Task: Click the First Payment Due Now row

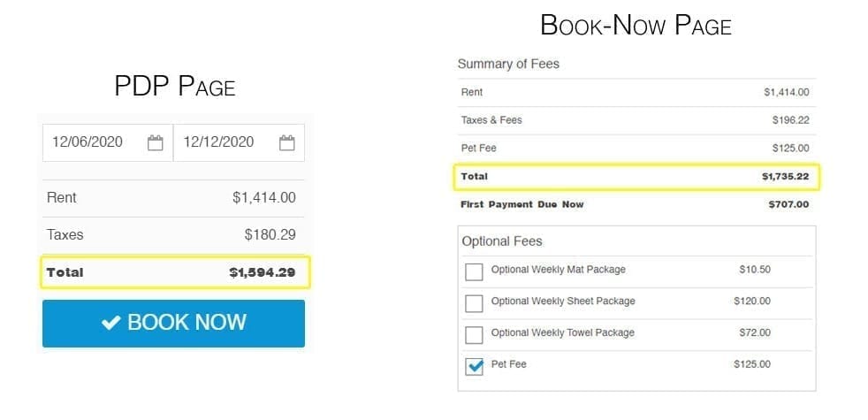Action: (636, 204)
